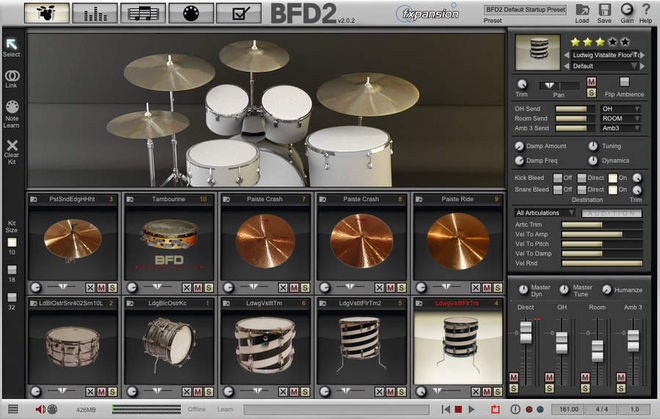The width and height of the screenshot is (660, 419).
Task: Open the Default articulation dropdown
Action: pyautogui.click(x=604, y=66)
